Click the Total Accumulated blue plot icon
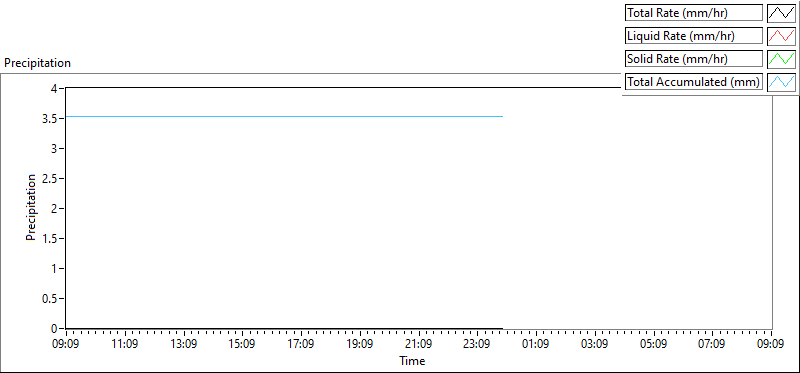The height and width of the screenshot is (373, 800). (x=782, y=82)
